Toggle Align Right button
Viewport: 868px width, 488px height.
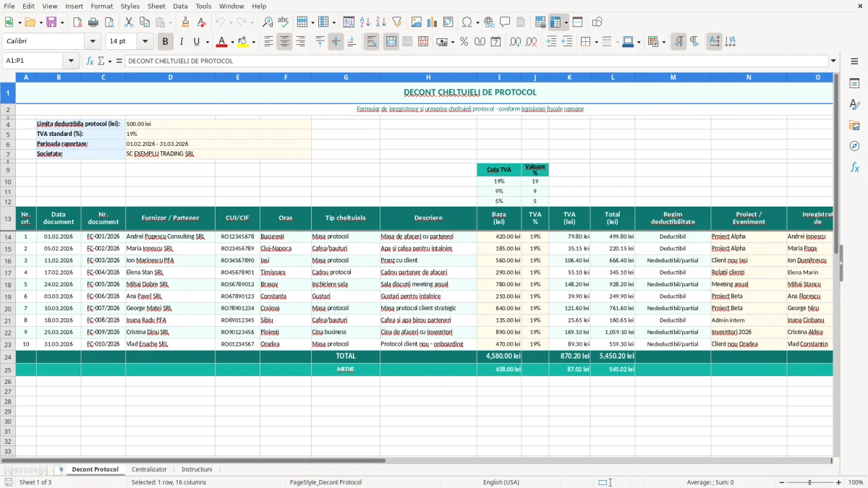tap(300, 42)
